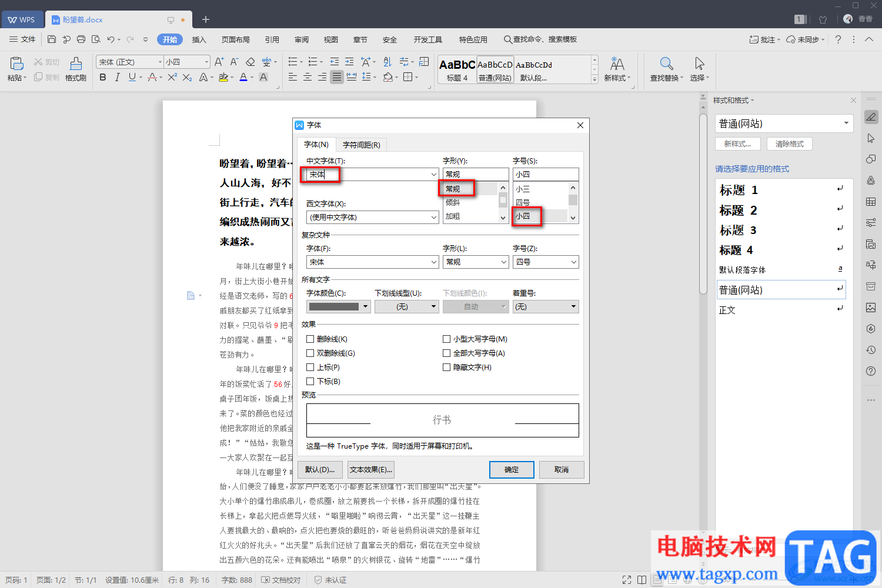Screen dimensions: 882x588
Task: Toggle Italic formatting in ribbon
Action: coord(118,77)
